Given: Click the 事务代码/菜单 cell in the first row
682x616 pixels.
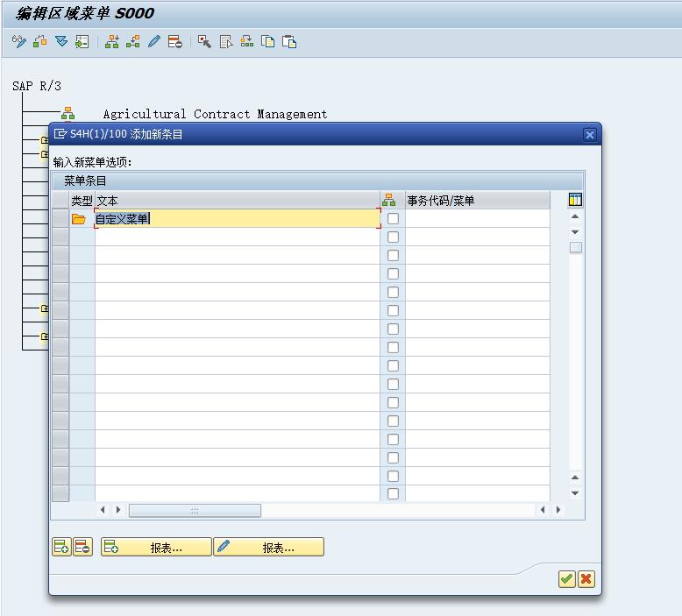Looking at the screenshot, I should pos(477,219).
